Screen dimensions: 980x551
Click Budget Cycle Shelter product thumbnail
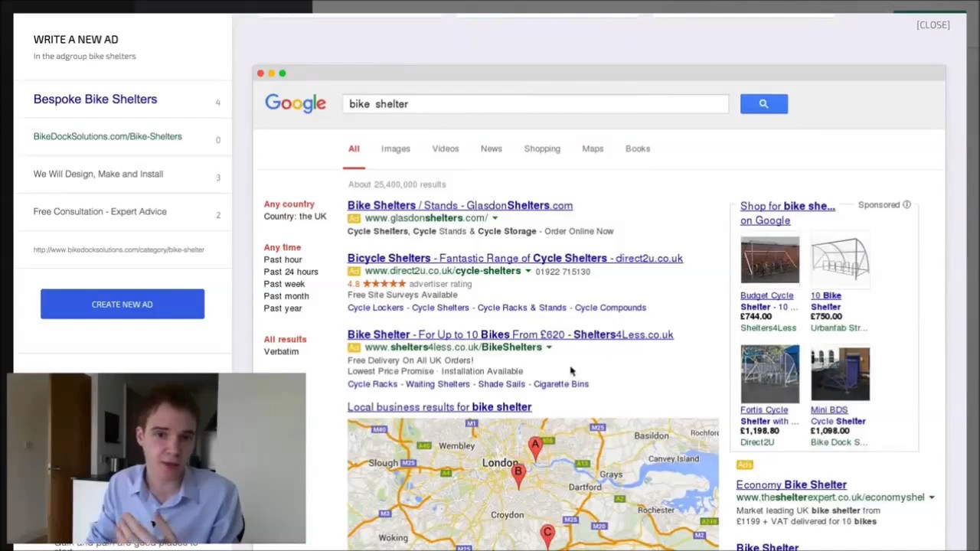coord(769,260)
